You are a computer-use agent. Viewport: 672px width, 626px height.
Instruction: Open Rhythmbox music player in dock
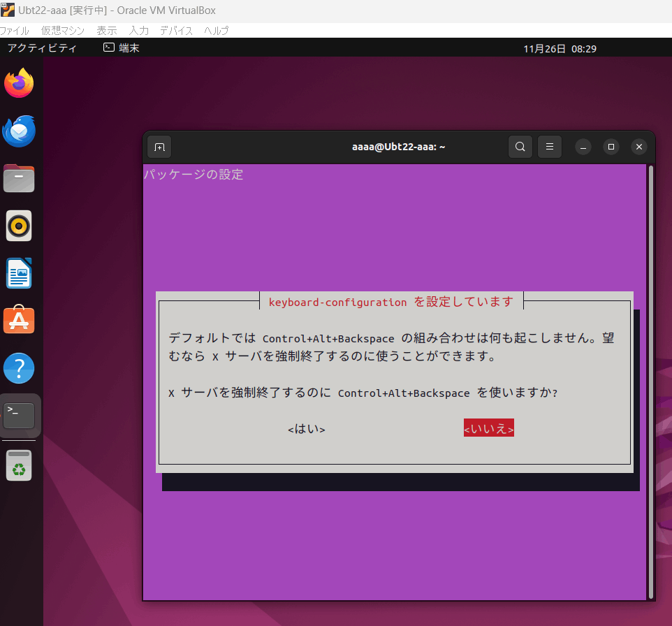[x=19, y=226]
